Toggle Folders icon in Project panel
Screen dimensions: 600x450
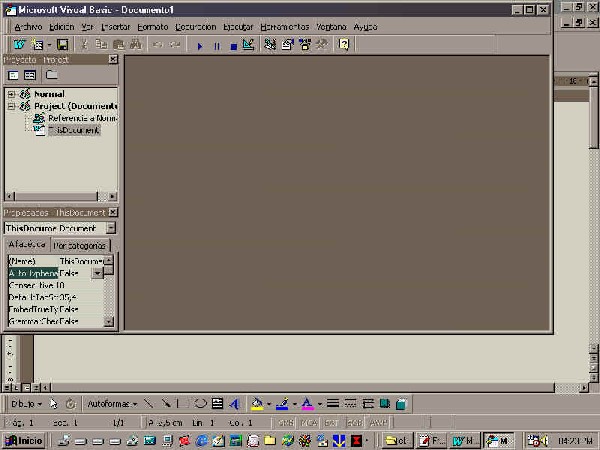pos(52,75)
